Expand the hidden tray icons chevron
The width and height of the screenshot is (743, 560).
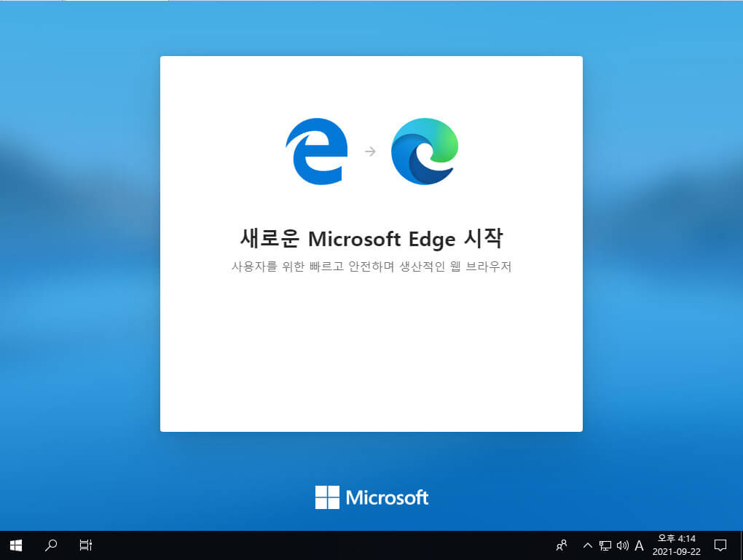[x=588, y=545]
